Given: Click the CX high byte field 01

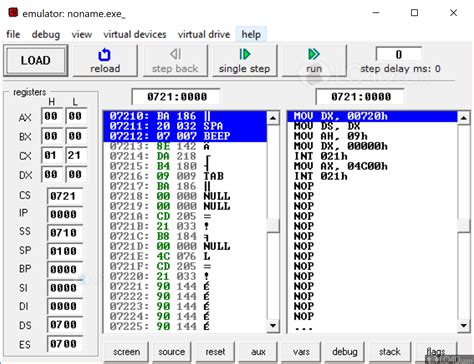Looking at the screenshot, I should [51, 155].
